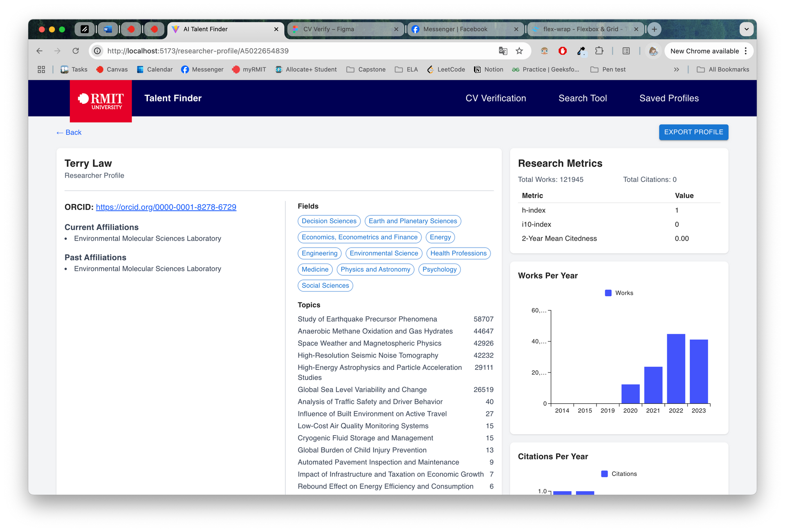Viewport: 785px width, 532px height.
Task: Expand hidden bookmarks with double chevron
Action: (676, 69)
